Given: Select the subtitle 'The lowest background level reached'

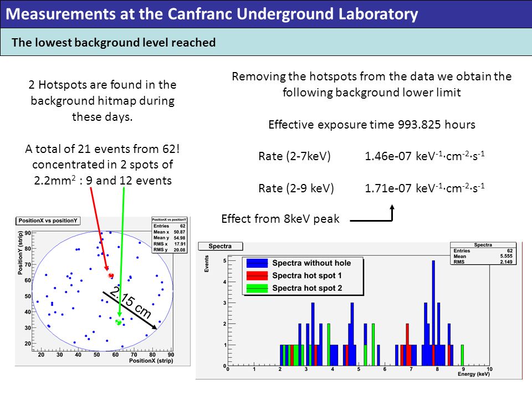Looking at the screenshot, I should 114,43.
